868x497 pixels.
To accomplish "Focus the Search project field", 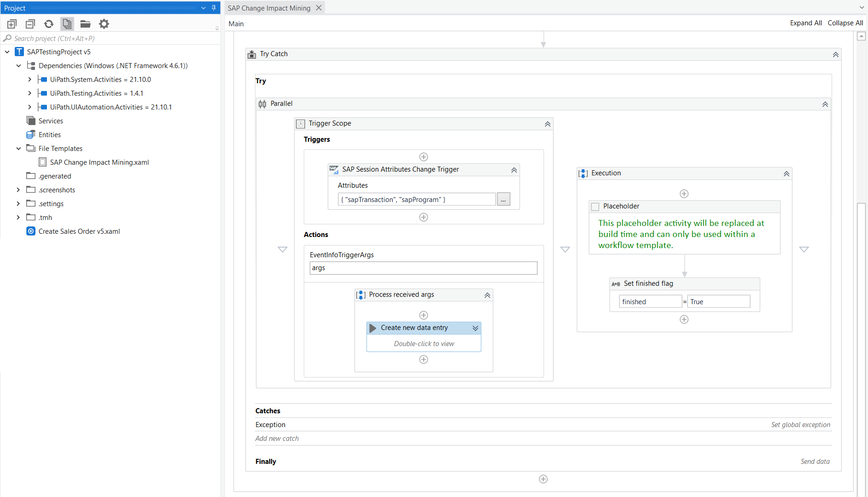I will click(x=110, y=39).
